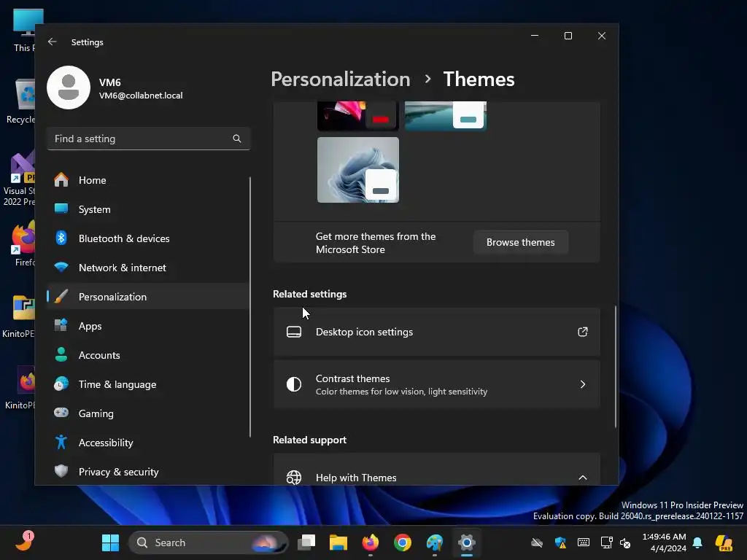This screenshot has width=747, height=560.
Task: Select the gray bloom theme thumbnail
Action: pos(357,170)
